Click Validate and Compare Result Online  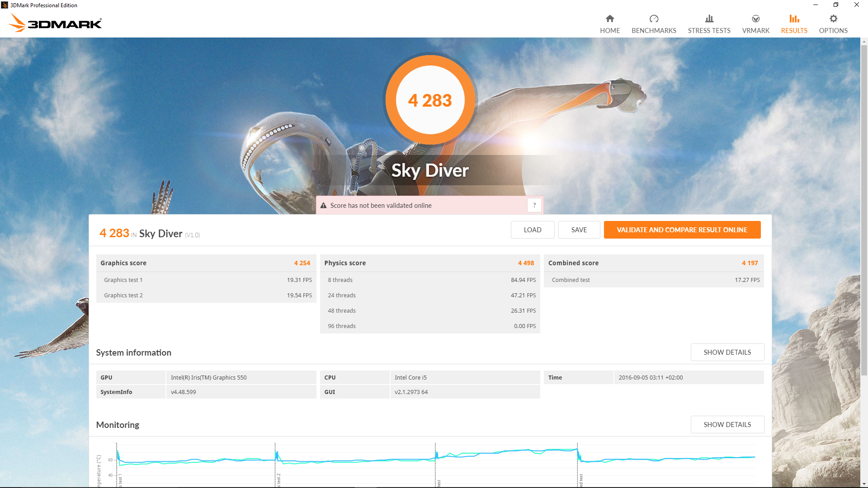(682, 230)
